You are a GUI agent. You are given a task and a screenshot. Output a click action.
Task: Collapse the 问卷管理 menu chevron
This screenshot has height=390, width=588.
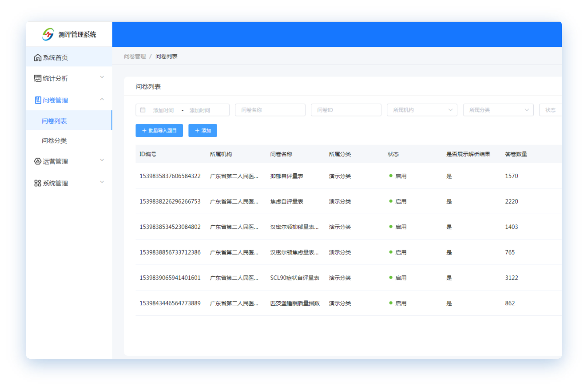click(102, 99)
